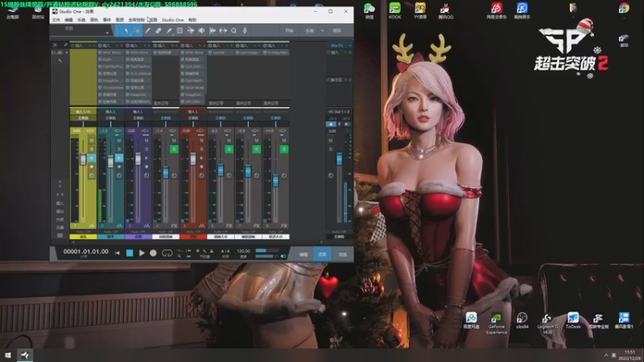The height and width of the screenshot is (362, 644).
Task: Toggle the metronome icon in transport bar
Action: [x=212, y=251]
